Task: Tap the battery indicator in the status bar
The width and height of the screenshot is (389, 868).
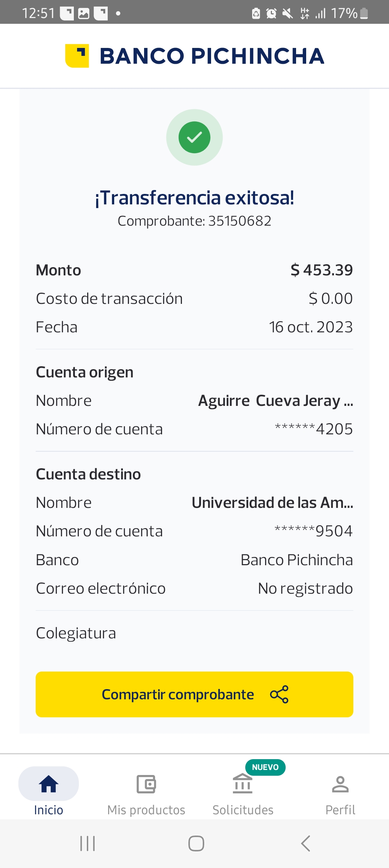Action: (x=364, y=13)
